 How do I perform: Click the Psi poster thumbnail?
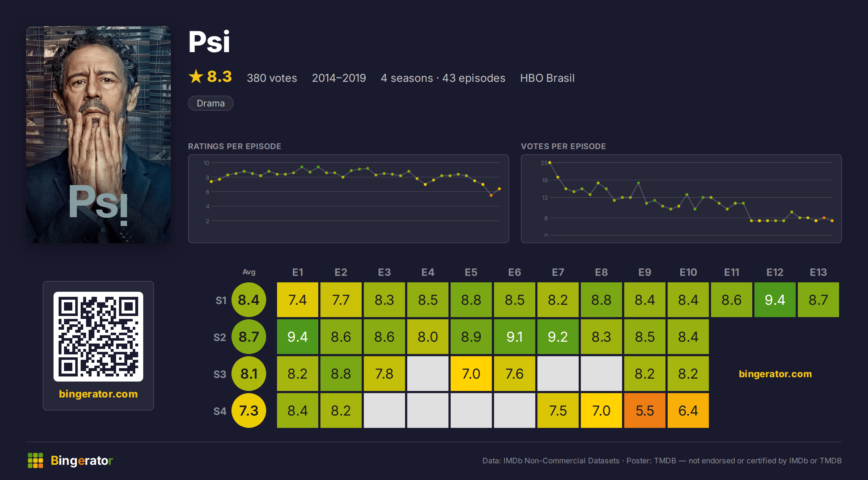click(98, 134)
